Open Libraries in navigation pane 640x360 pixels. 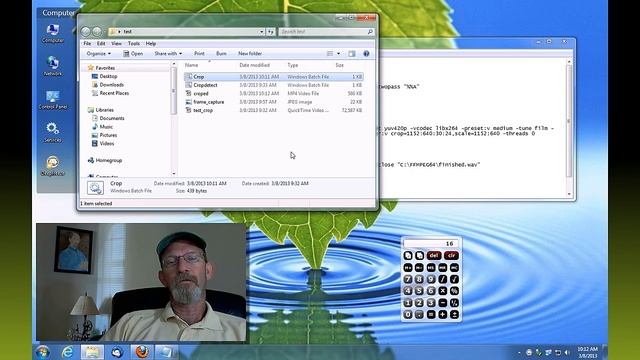pyautogui.click(x=104, y=110)
